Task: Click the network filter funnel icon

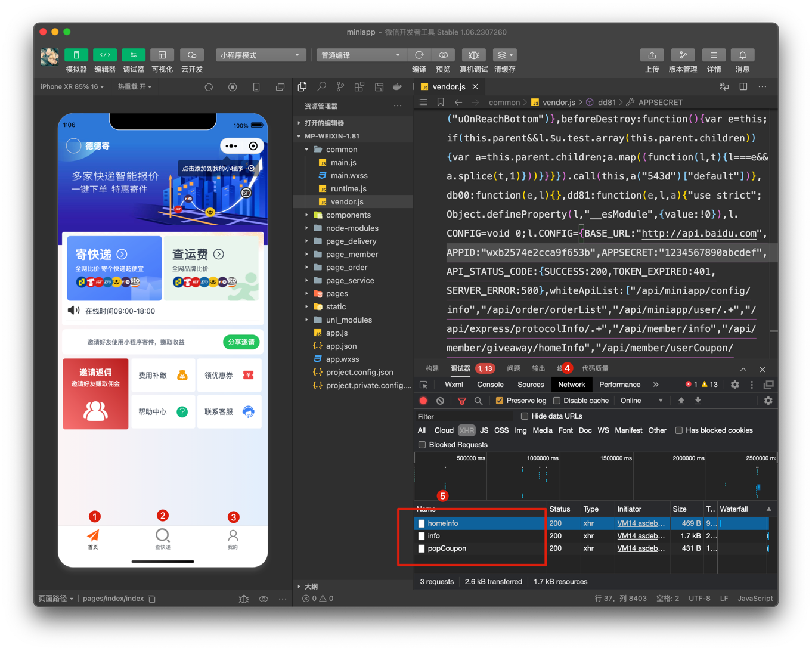Action: pos(461,401)
